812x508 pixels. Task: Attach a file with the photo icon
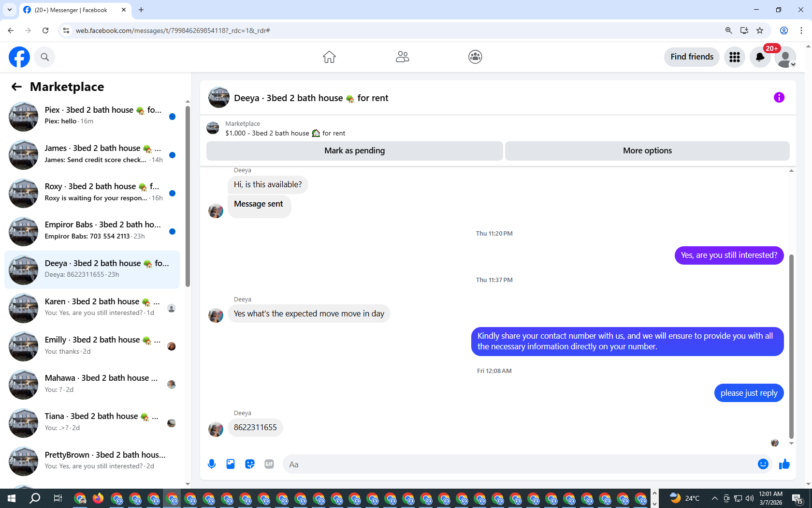(x=231, y=464)
